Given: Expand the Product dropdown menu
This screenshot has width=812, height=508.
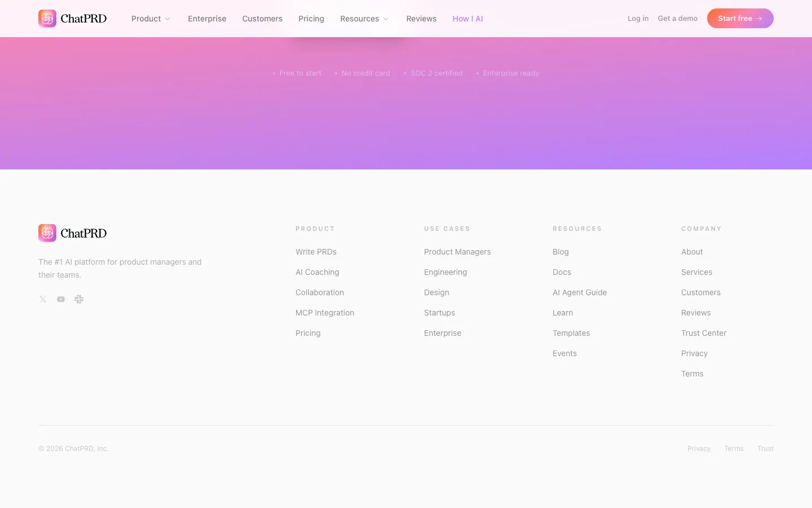Looking at the screenshot, I should click(x=151, y=19).
